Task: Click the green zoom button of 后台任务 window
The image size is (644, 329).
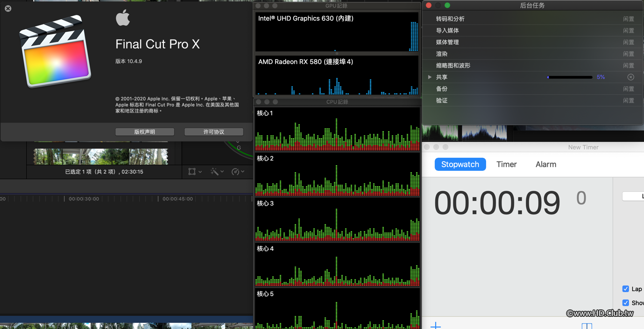Action: coord(447,6)
